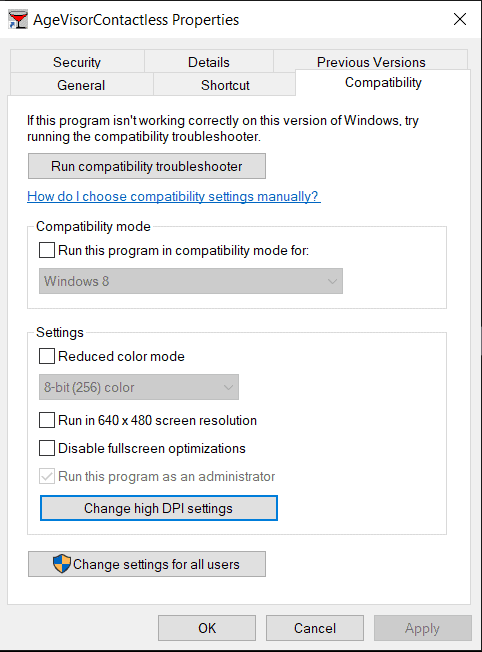The image size is (482, 652).
Task: Open the compatibility settings manually help link
Action: tap(174, 196)
